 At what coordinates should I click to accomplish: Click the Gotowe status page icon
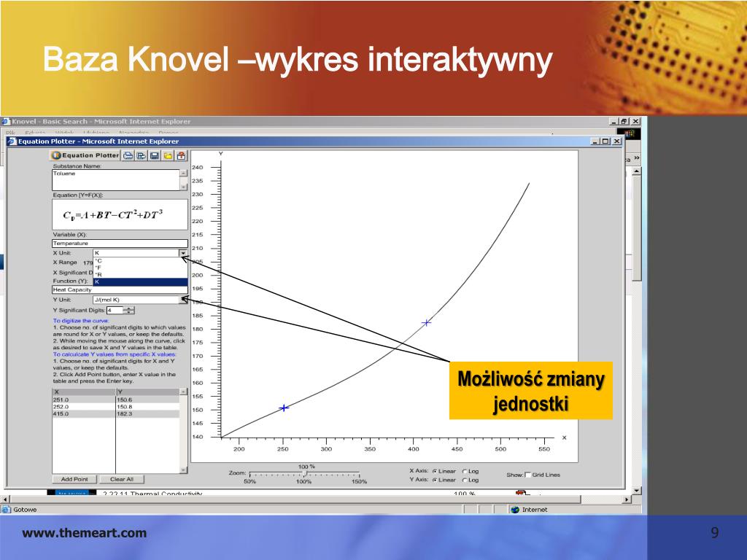6,510
